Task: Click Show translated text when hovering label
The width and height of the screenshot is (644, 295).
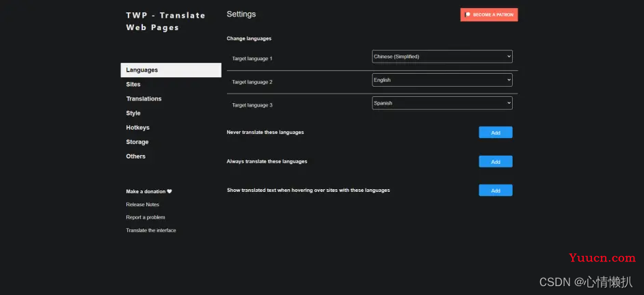Action: tap(308, 191)
